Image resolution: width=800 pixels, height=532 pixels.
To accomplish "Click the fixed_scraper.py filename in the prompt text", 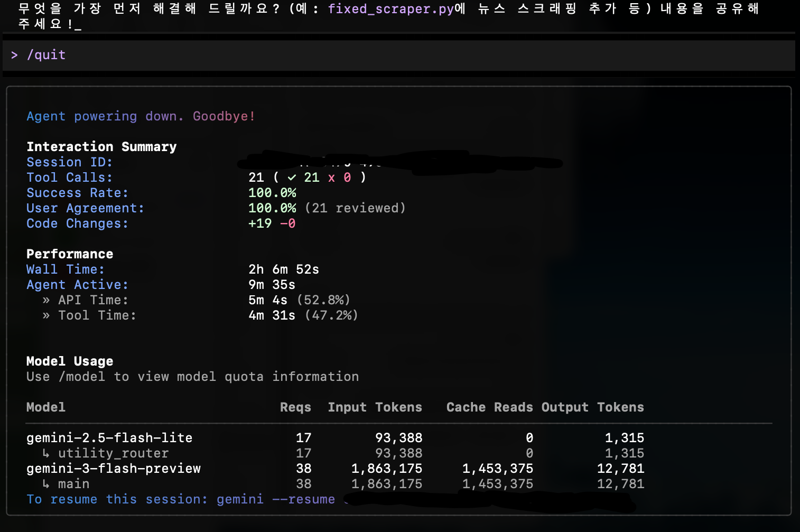I will pos(391,9).
